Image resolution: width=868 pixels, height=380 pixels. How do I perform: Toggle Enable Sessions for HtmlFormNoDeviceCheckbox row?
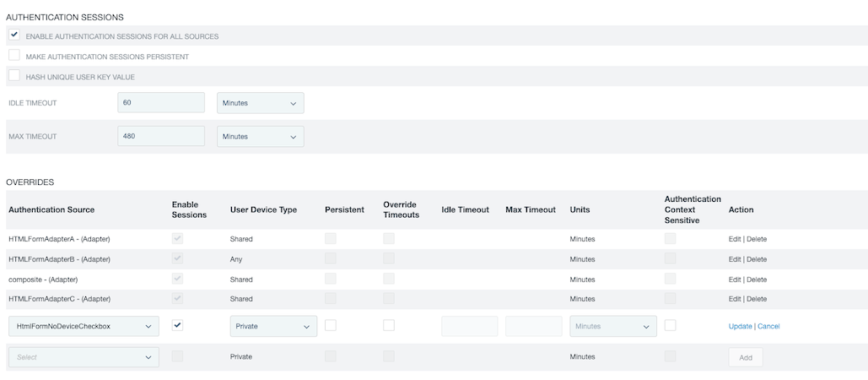[x=178, y=325]
